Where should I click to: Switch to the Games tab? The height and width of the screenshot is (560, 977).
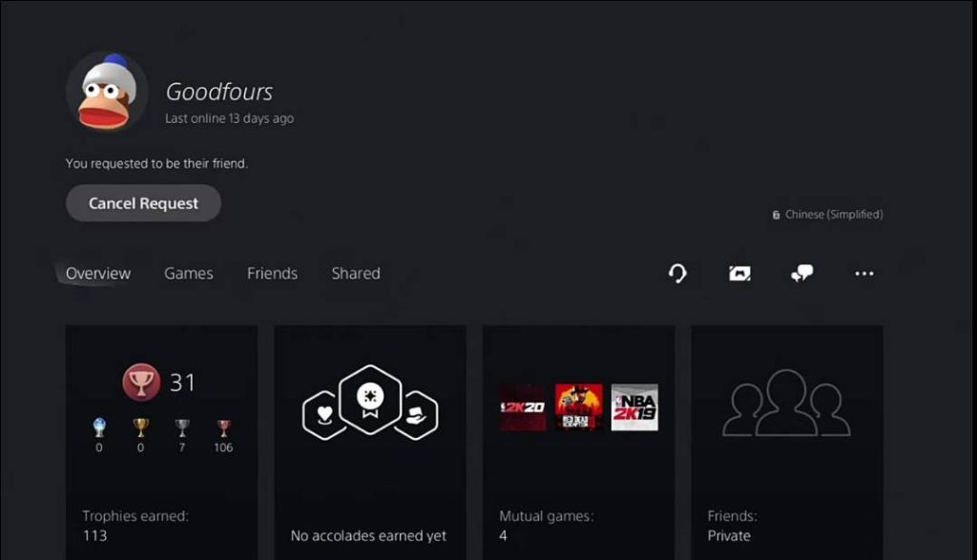click(x=188, y=274)
